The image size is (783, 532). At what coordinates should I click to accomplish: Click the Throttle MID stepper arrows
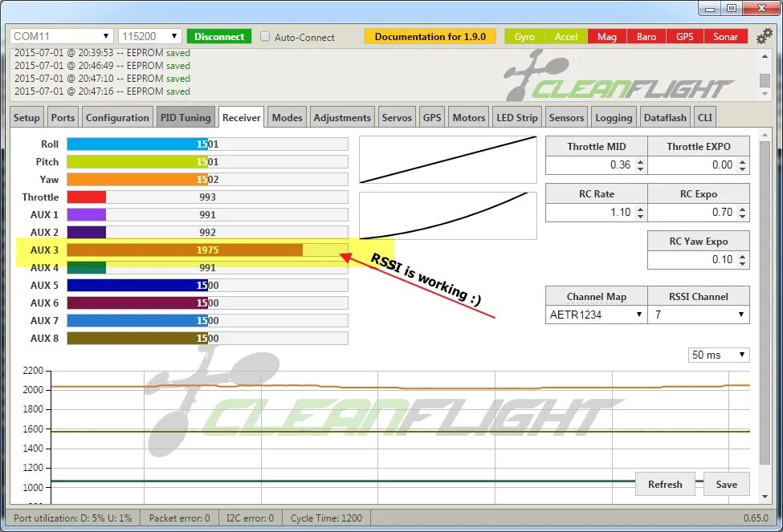(641, 164)
